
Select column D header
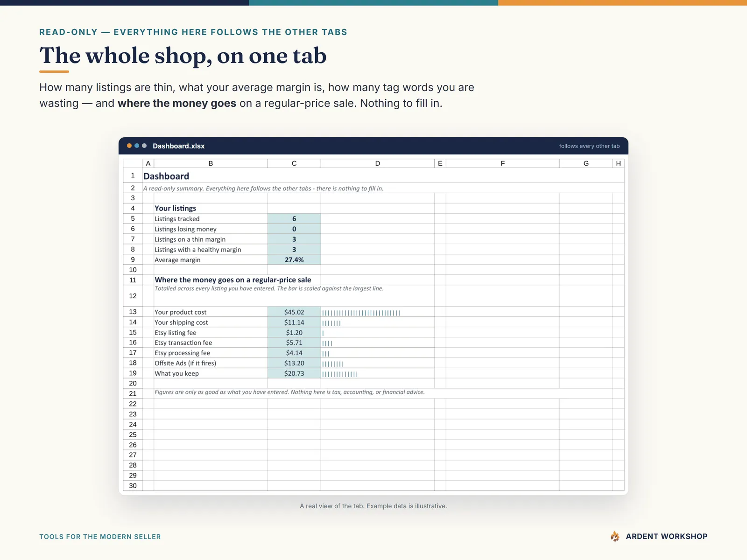pyautogui.click(x=377, y=163)
